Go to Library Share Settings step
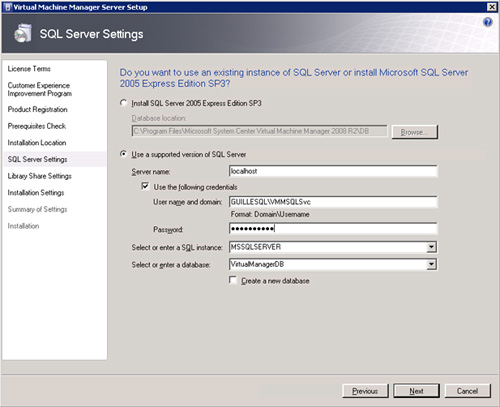The image size is (500, 407). 39,176
